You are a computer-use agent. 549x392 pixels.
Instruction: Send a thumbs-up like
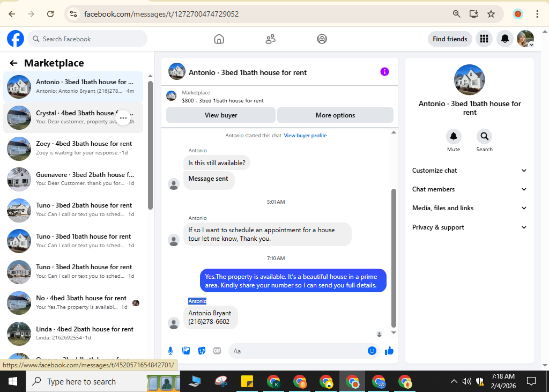pos(389,351)
